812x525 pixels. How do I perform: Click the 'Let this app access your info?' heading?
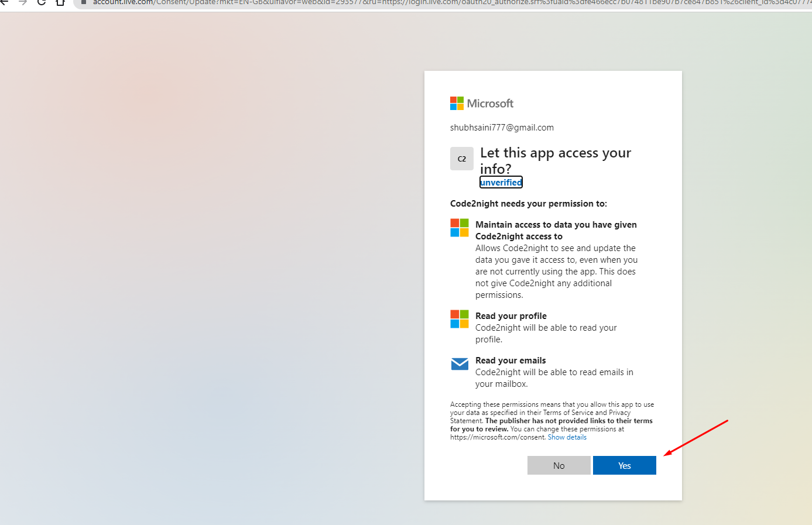coord(556,160)
